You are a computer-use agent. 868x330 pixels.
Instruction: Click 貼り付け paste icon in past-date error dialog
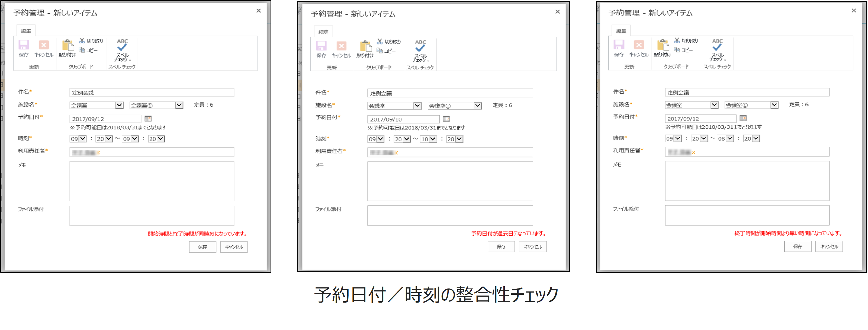(x=365, y=49)
